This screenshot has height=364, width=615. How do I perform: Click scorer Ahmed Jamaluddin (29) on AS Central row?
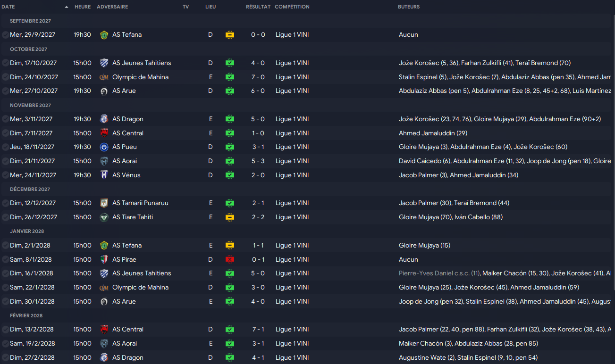(x=433, y=133)
